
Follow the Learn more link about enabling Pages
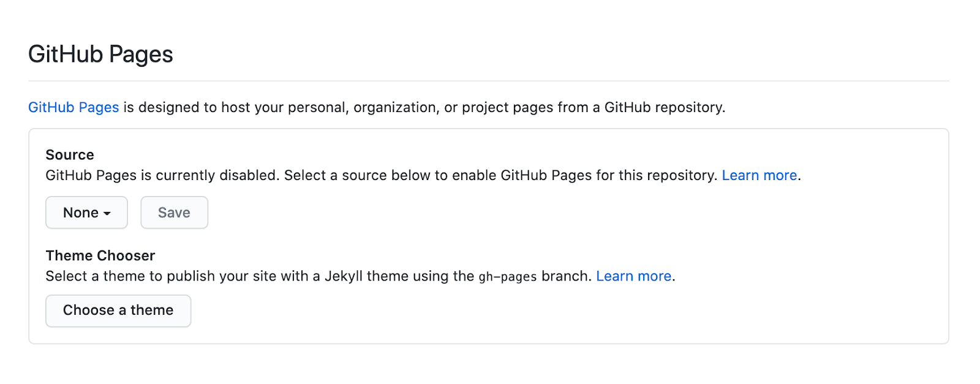(x=759, y=175)
